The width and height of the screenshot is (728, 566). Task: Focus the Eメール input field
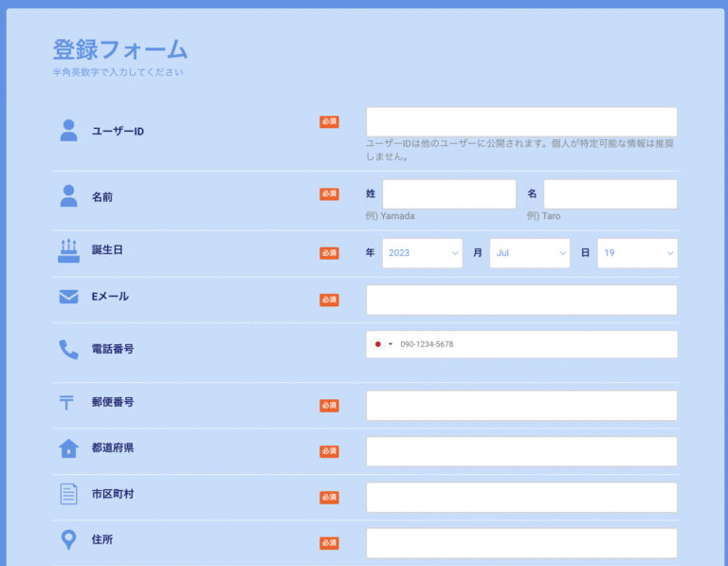click(x=521, y=300)
